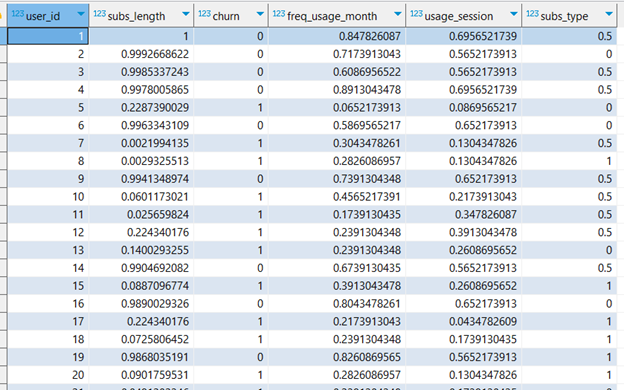Select user_id cell with value 5
Viewport: 624px width, 390px height.
(x=48, y=107)
